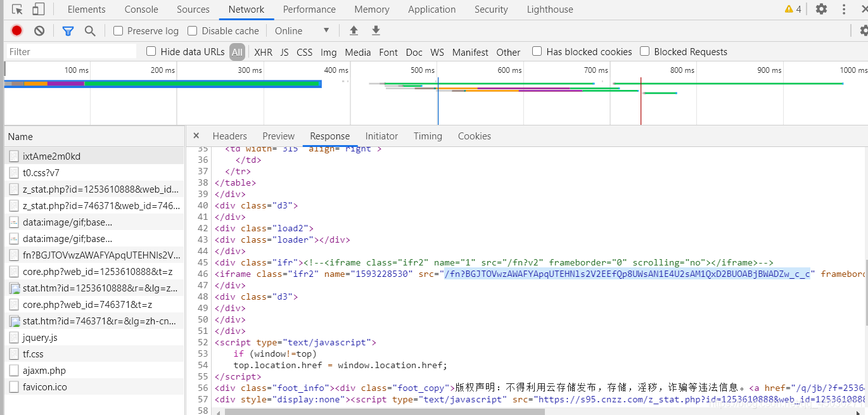Clear the network log icon
Screen dimensions: 868x415
pyautogui.click(x=39, y=30)
